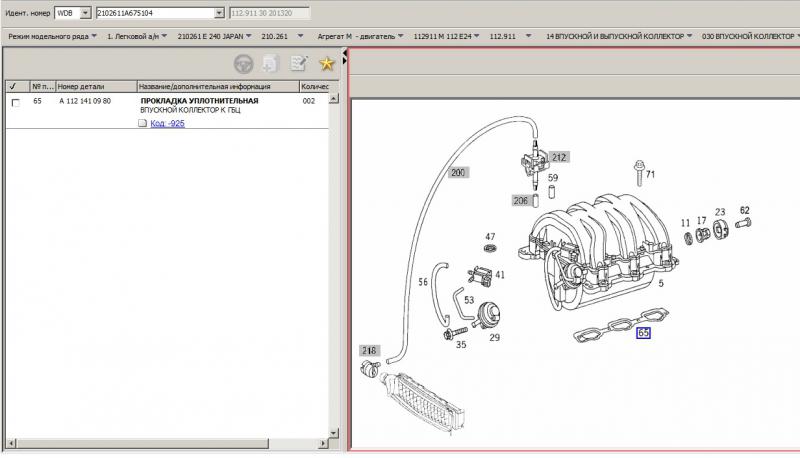Image resolution: width=800 pixels, height=458 pixels.
Task: Click the small note icon next to Код: -925
Action: pos(142,123)
